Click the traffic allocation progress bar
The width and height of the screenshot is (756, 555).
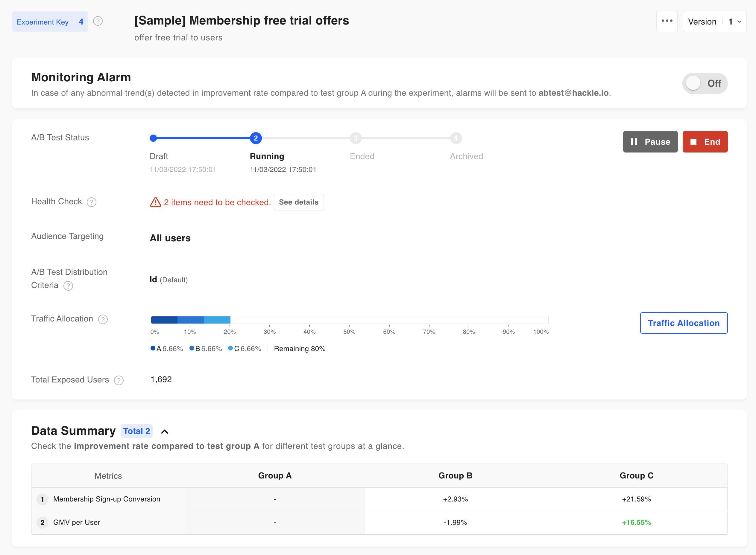350,320
